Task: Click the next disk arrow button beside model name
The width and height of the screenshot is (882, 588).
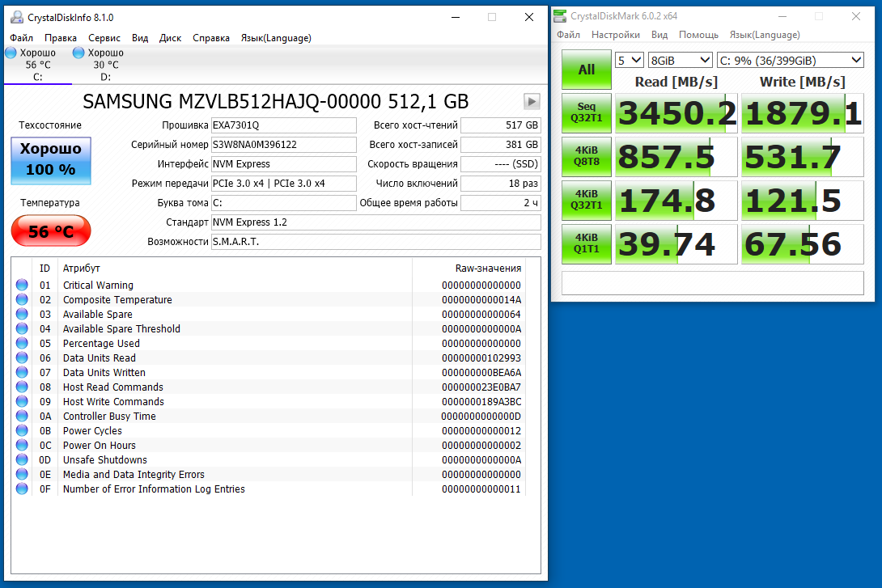Action: tap(532, 102)
